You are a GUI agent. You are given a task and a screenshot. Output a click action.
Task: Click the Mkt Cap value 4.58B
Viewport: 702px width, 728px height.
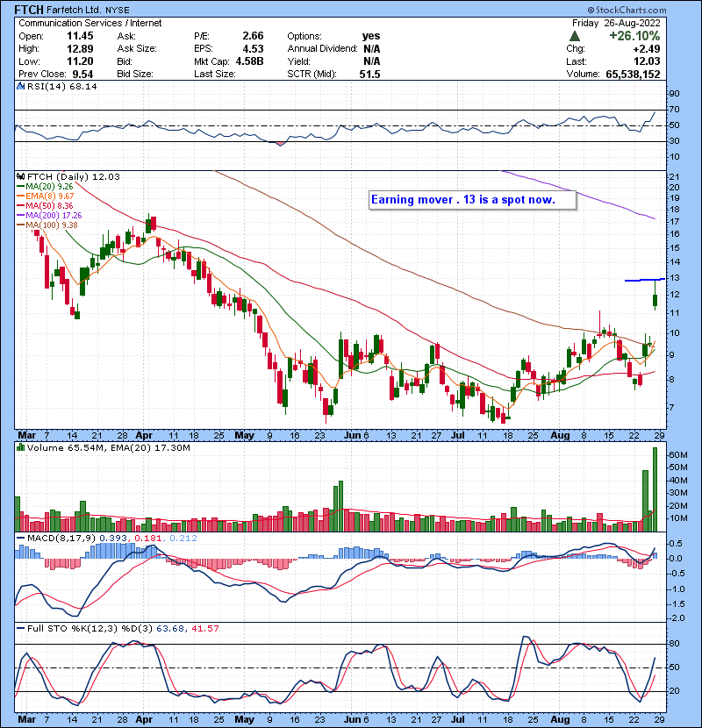(249, 61)
